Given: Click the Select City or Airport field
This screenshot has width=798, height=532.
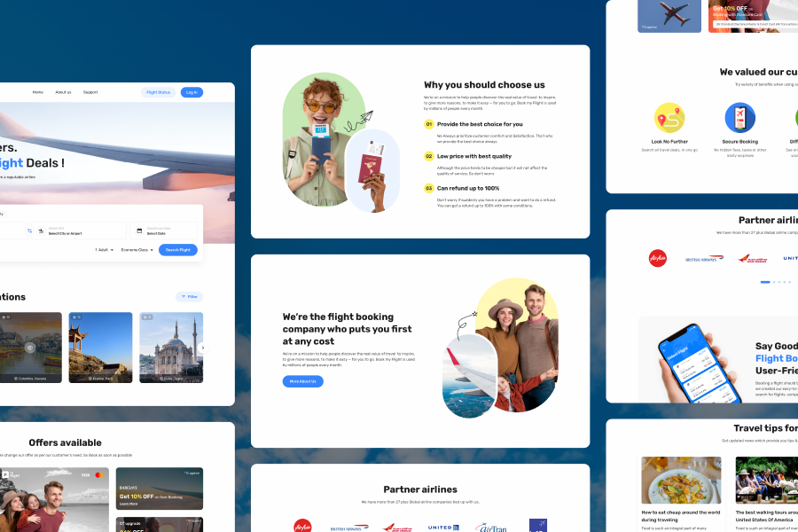Looking at the screenshot, I should pyautogui.click(x=79, y=231).
